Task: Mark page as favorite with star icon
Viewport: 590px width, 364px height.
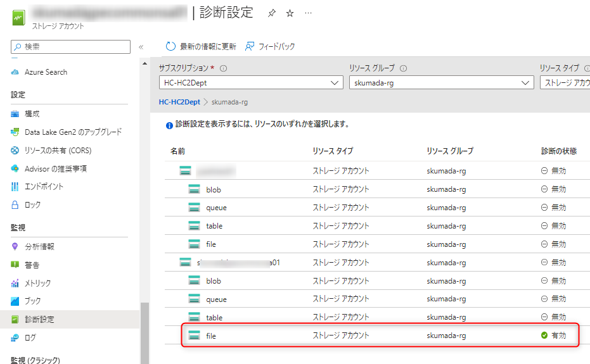Action: (x=290, y=13)
